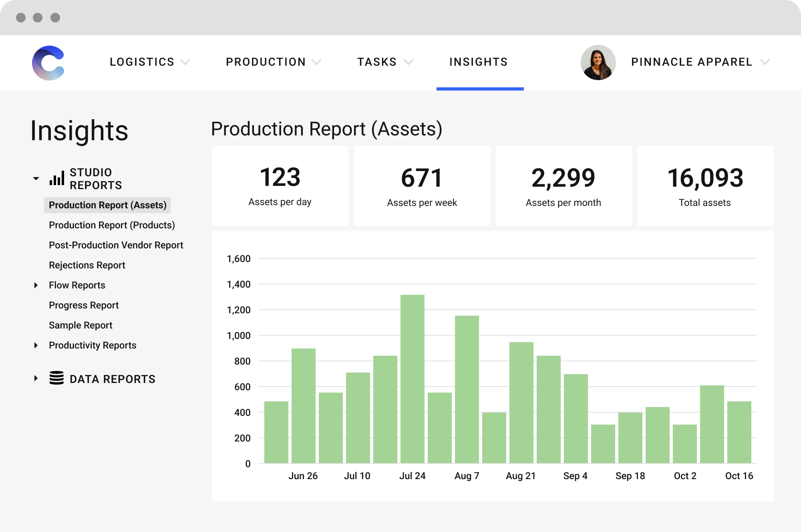Click the company logo in the top left
801x532 pixels.
click(x=48, y=63)
